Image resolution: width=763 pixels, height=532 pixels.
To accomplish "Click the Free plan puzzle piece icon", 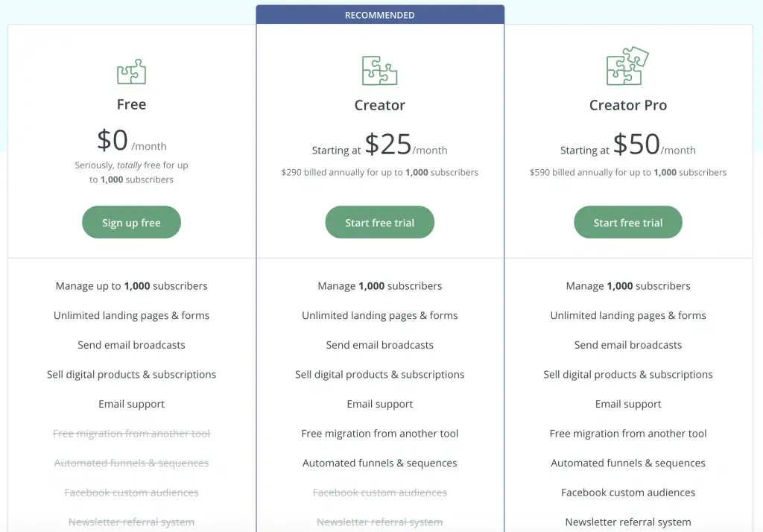I will (131, 71).
